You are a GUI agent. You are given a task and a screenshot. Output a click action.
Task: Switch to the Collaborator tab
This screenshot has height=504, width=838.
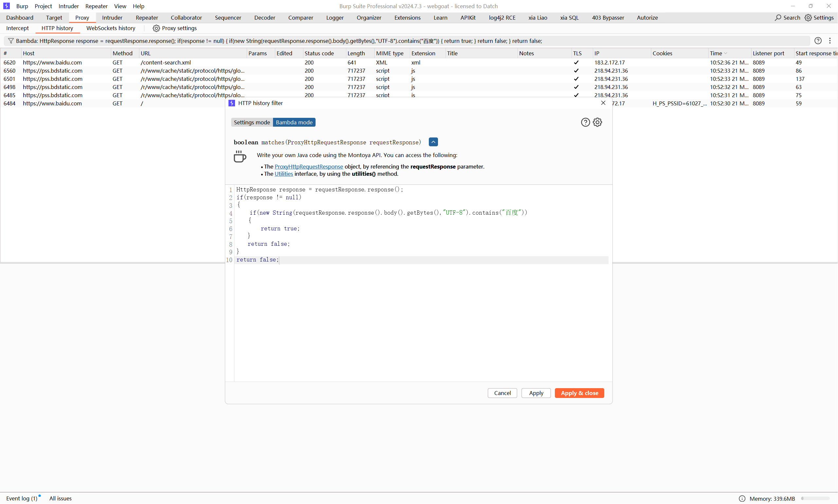point(187,18)
